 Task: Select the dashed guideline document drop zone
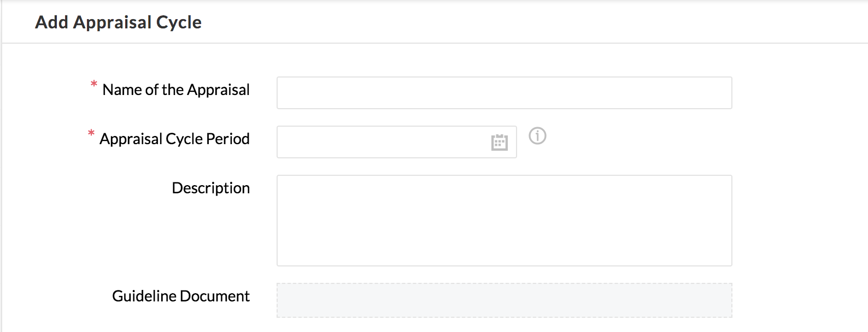pyautogui.click(x=504, y=300)
